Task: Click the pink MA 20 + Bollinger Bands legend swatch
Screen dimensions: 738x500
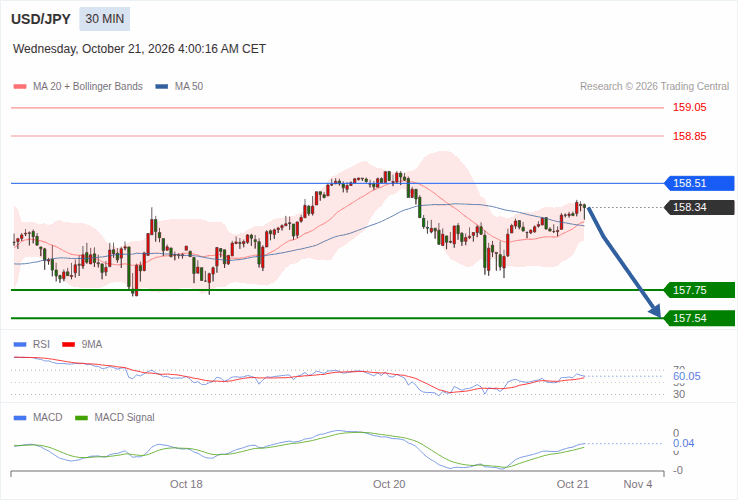Action: [20, 87]
